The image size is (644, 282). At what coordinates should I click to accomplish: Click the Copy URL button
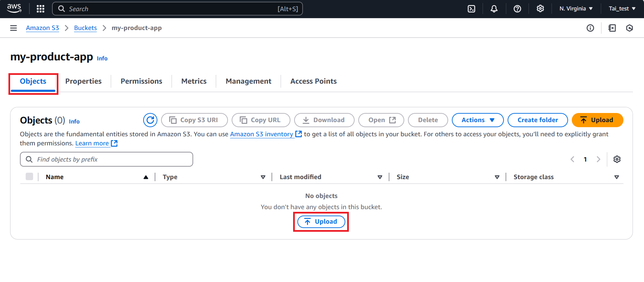click(x=261, y=120)
